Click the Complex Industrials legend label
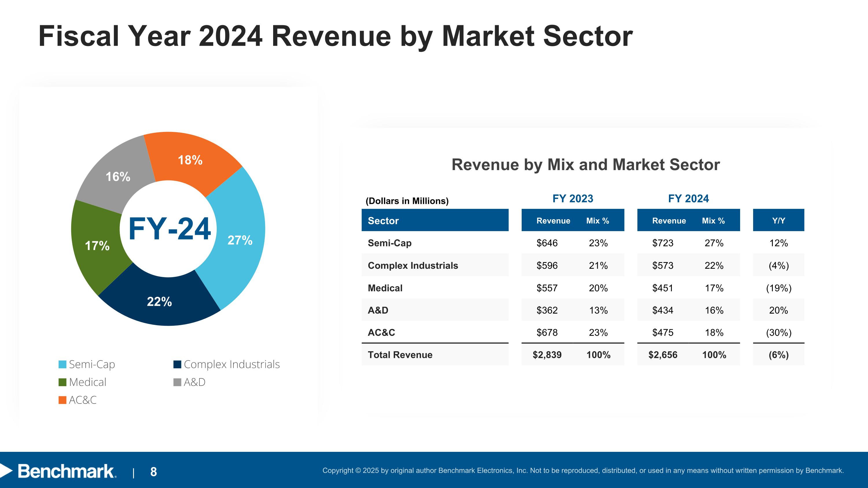The image size is (868, 488). click(x=232, y=364)
